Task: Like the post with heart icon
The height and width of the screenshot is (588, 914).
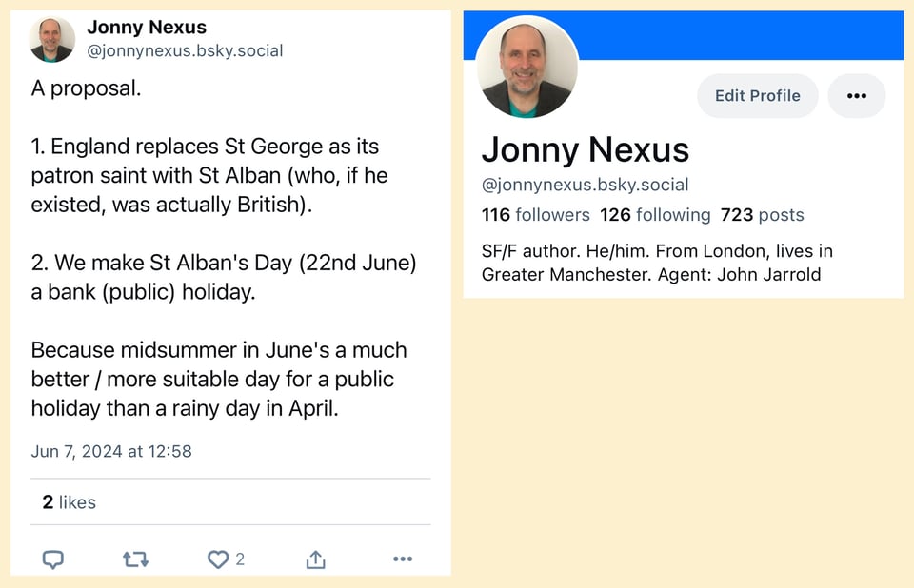Action: click(218, 559)
